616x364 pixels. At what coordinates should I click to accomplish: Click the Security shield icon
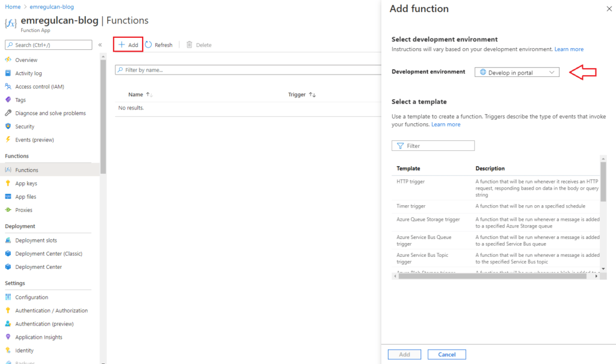point(8,126)
